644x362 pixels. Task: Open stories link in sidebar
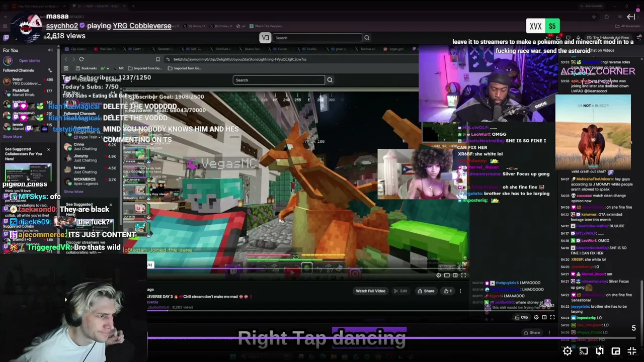click(x=29, y=60)
